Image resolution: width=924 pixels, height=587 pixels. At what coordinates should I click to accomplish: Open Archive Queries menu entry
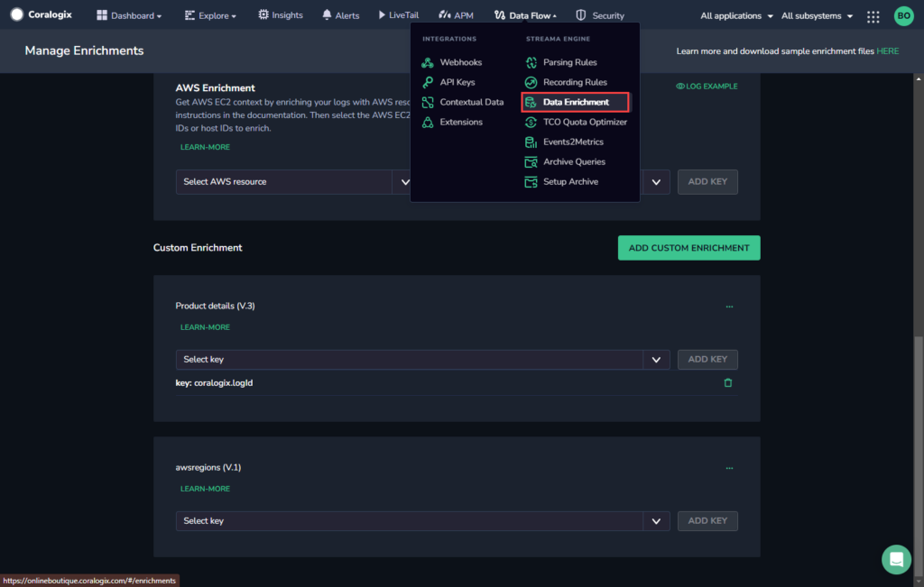tap(574, 162)
